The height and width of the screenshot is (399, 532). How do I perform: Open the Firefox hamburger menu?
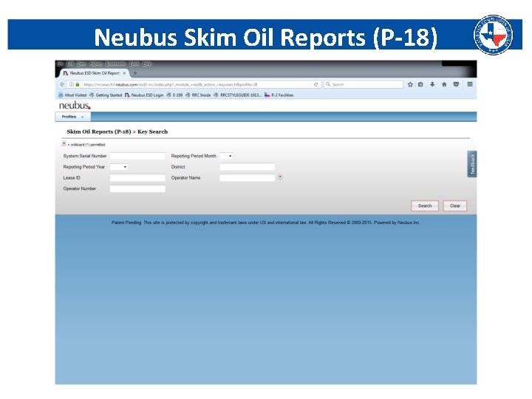(x=470, y=84)
